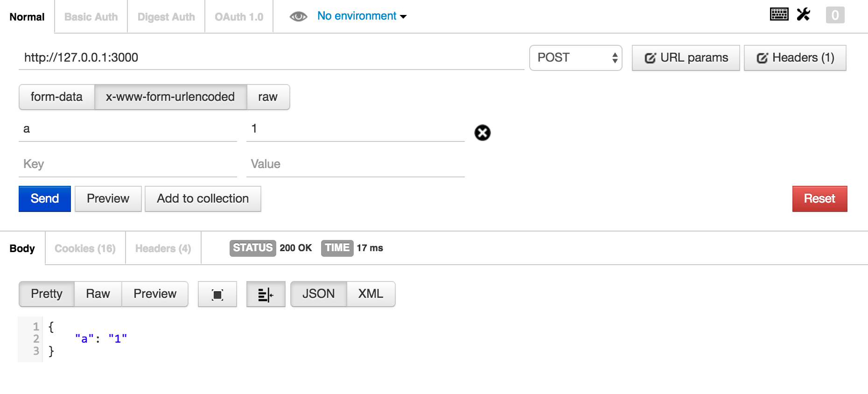The image size is (868, 394).
Task: Click the empty Key field
Action: [128, 164]
